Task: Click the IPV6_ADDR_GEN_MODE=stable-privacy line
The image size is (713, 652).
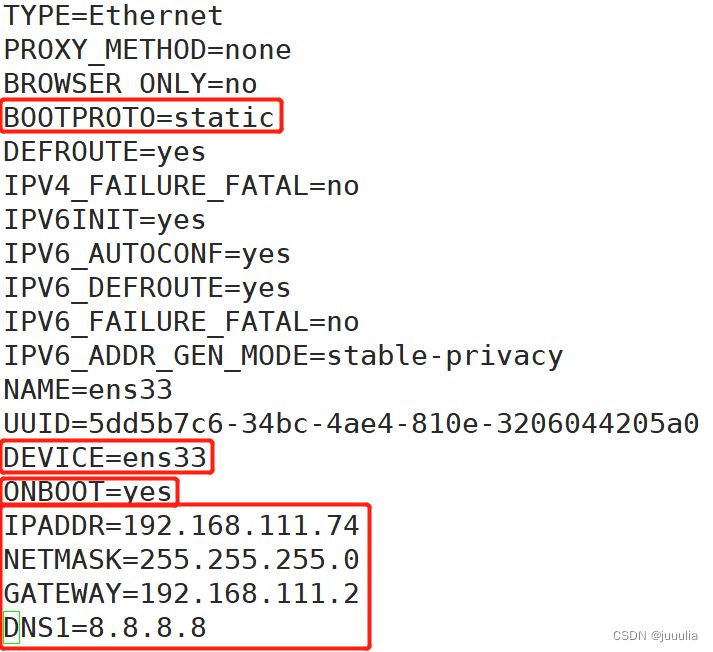Action: 283,356
